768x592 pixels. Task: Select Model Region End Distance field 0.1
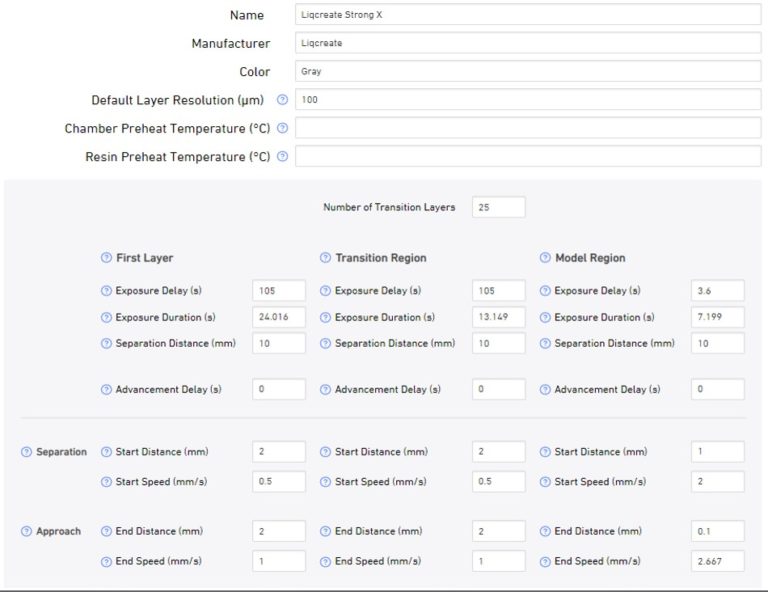click(717, 531)
